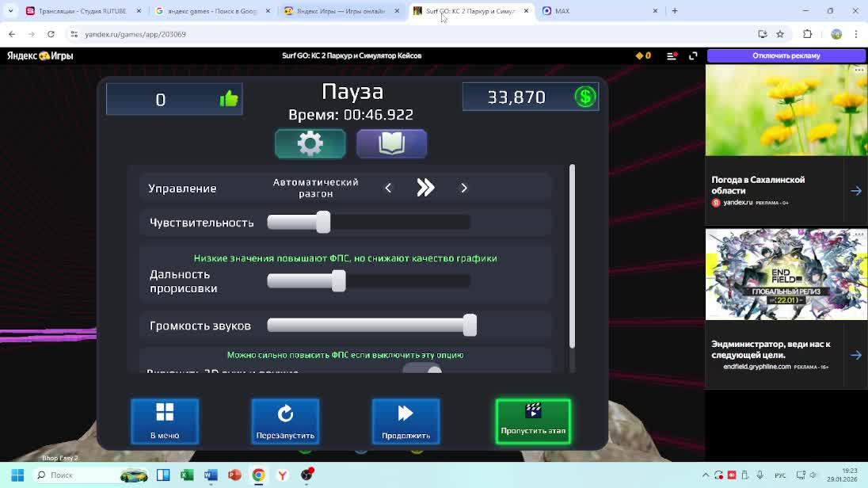Select previous control mode arrow
Screen dimensions: 868x488
(388, 189)
